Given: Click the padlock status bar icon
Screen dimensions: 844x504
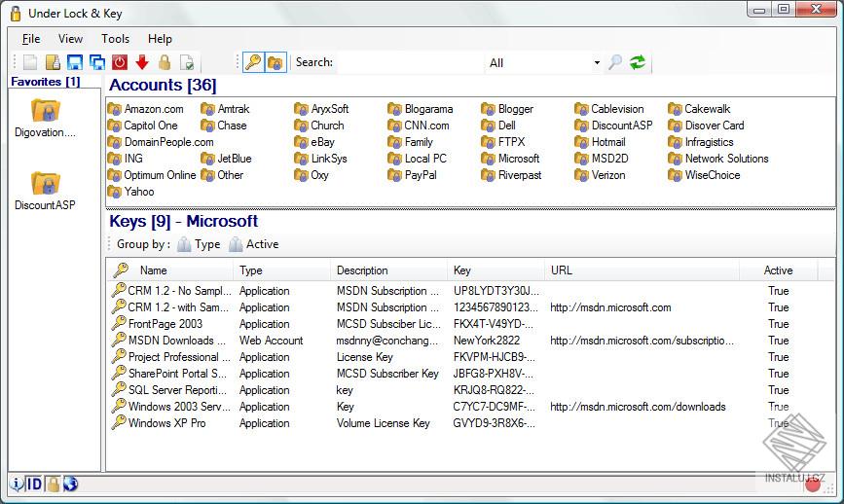Looking at the screenshot, I should [x=53, y=485].
